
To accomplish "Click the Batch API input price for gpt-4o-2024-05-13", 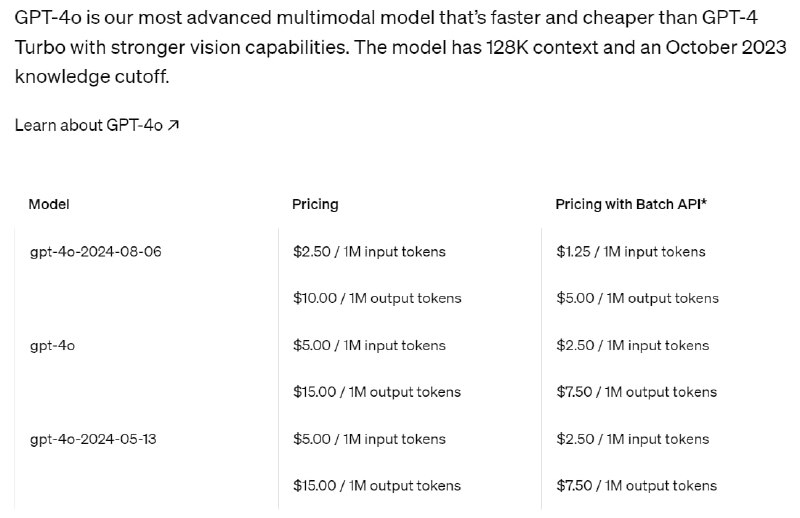I will click(x=633, y=439).
